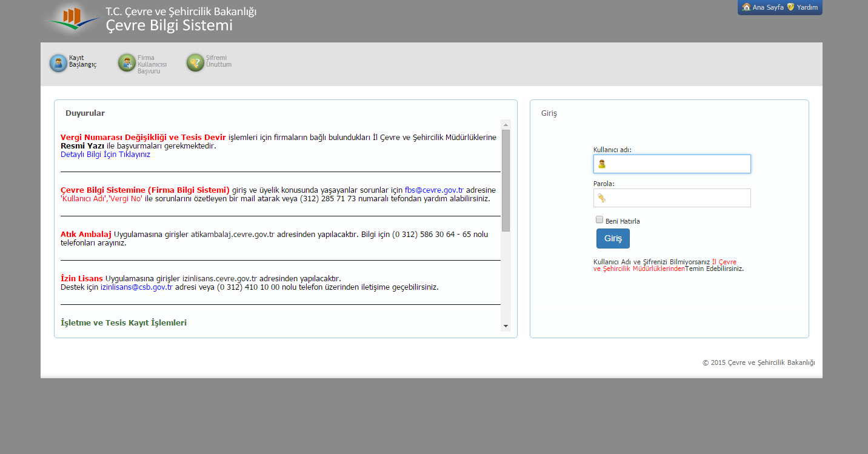Focus the Kullanıcı adı input field
The image size is (868, 454).
tap(672, 164)
